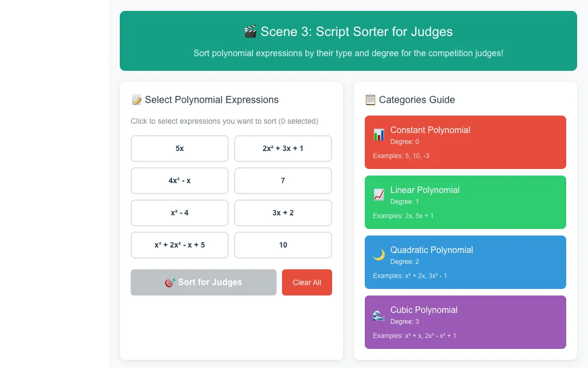Click the memo pencil icon beside Select Polynomial Expressions

click(137, 100)
